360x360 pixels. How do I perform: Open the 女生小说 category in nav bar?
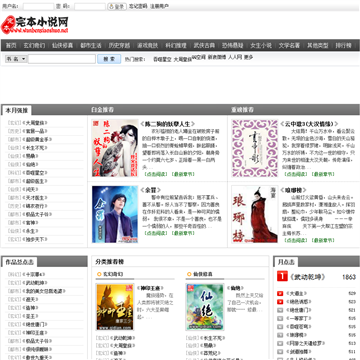[x=261, y=45]
